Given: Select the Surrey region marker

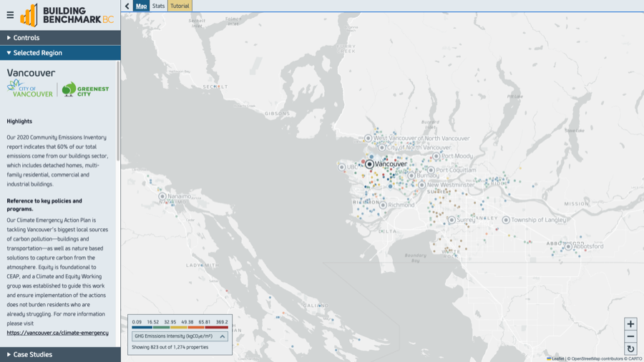Looking at the screenshot, I should (452, 220).
